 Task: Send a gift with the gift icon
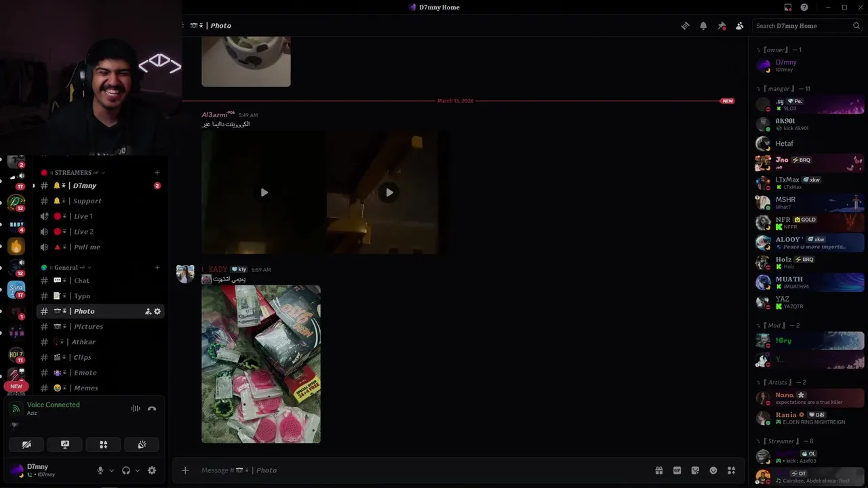click(x=658, y=470)
